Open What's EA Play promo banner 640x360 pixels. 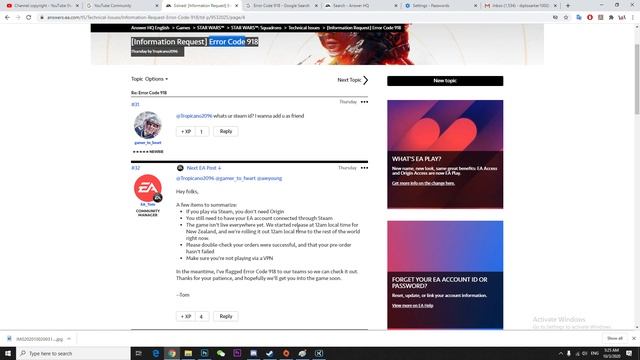(x=445, y=154)
